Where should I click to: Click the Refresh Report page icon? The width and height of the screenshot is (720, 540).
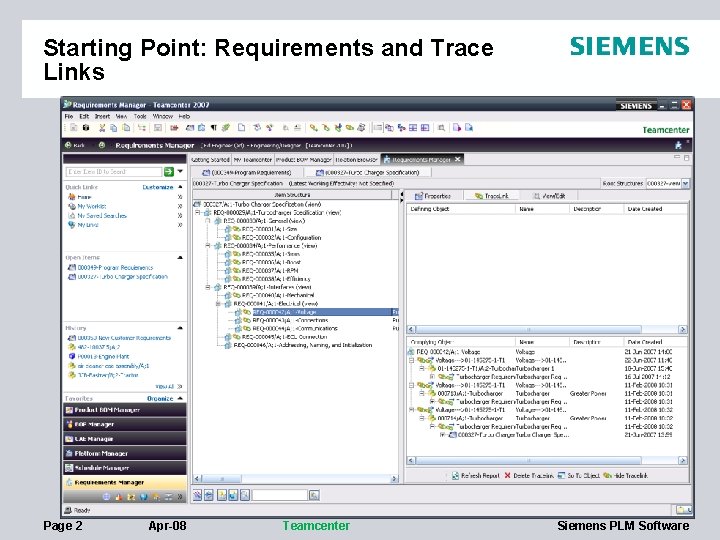click(455, 475)
